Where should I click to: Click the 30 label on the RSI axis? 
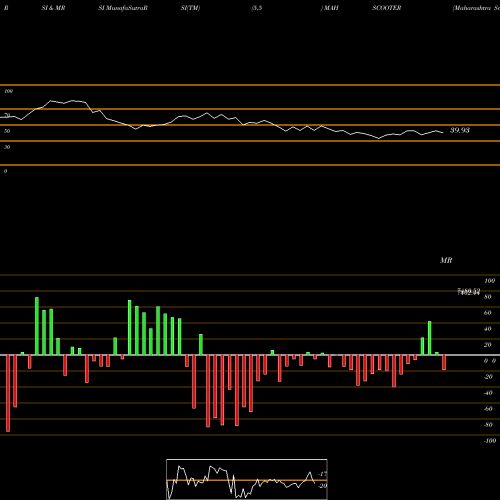tap(7, 147)
